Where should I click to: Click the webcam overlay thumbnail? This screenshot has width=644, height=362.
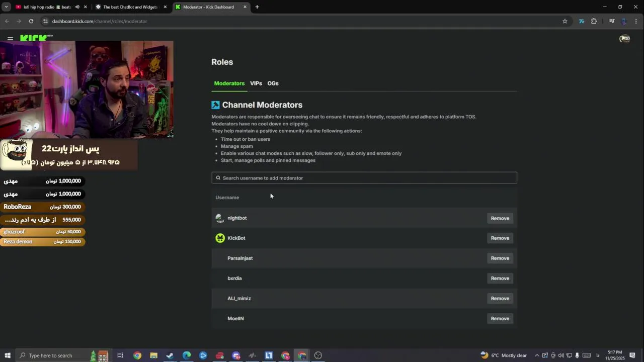[x=87, y=89]
